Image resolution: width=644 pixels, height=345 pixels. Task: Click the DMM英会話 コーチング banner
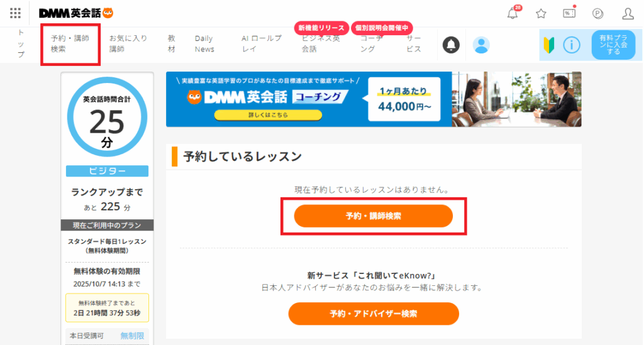click(374, 99)
